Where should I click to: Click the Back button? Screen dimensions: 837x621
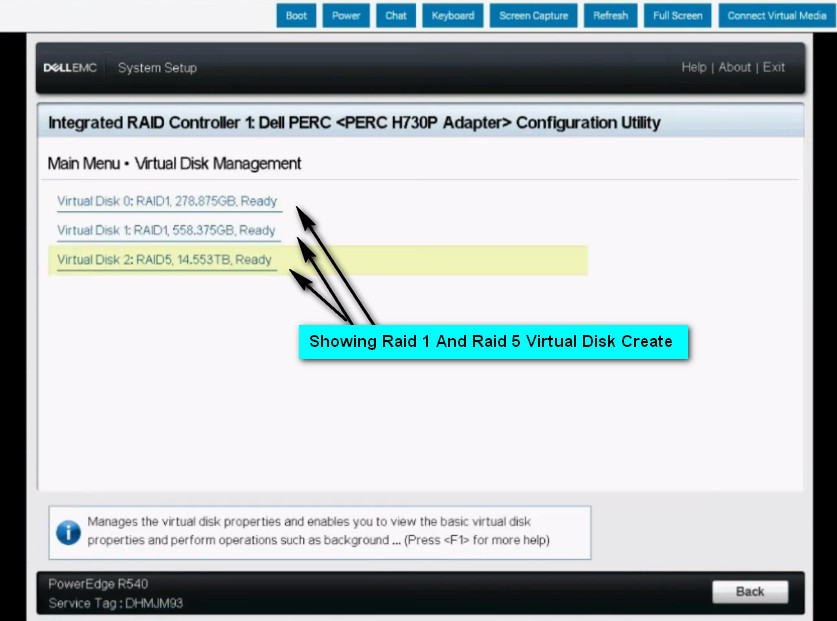pos(750,592)
